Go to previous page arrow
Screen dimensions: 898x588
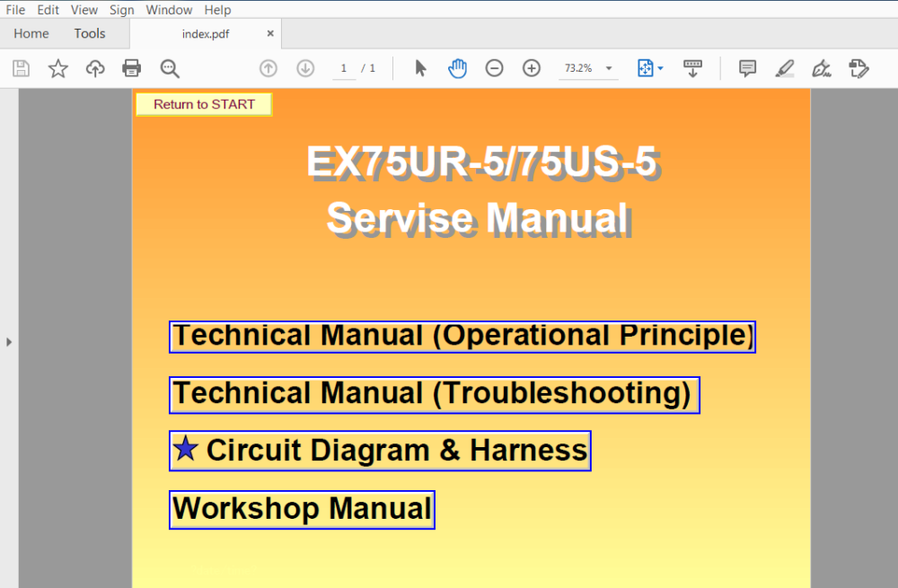268,69
